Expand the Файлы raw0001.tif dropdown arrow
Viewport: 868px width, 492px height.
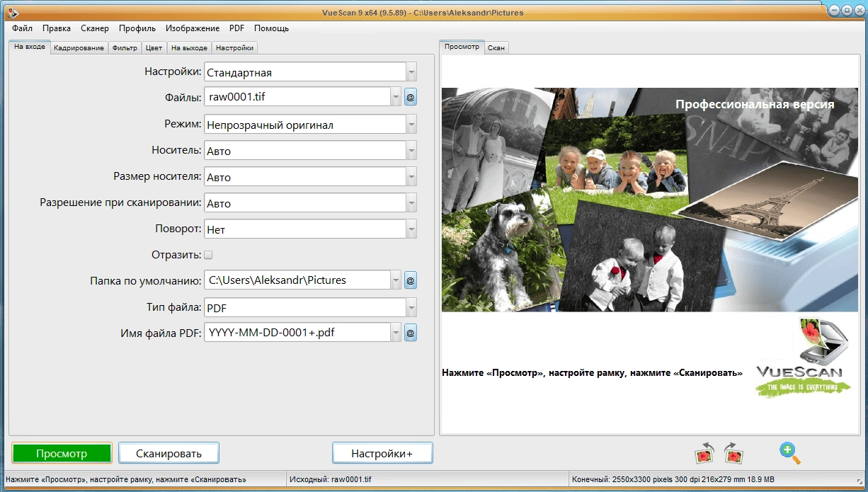click(396, 97)
